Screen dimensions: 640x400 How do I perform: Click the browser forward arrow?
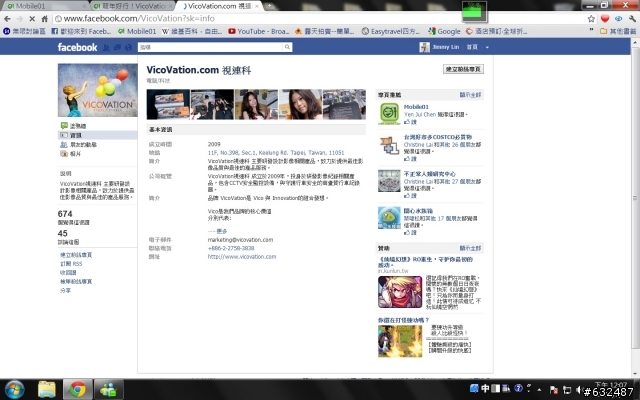point(20,19)
